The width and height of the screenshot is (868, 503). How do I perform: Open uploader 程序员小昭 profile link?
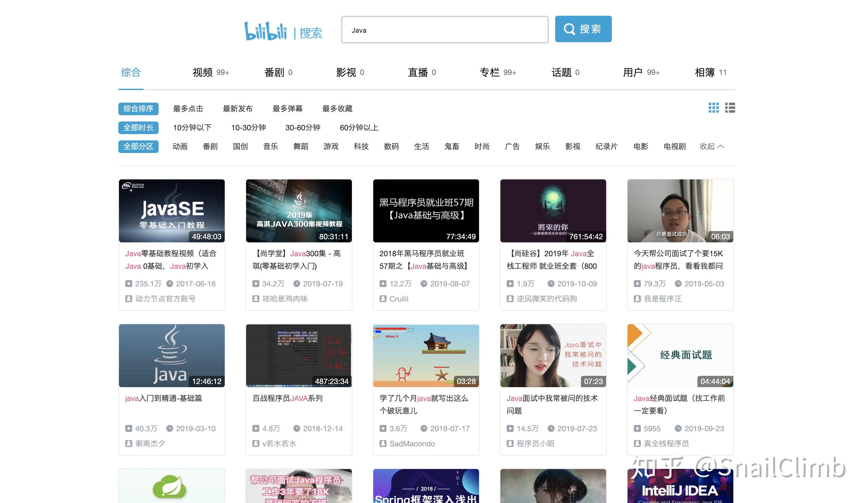pos(535,444)
